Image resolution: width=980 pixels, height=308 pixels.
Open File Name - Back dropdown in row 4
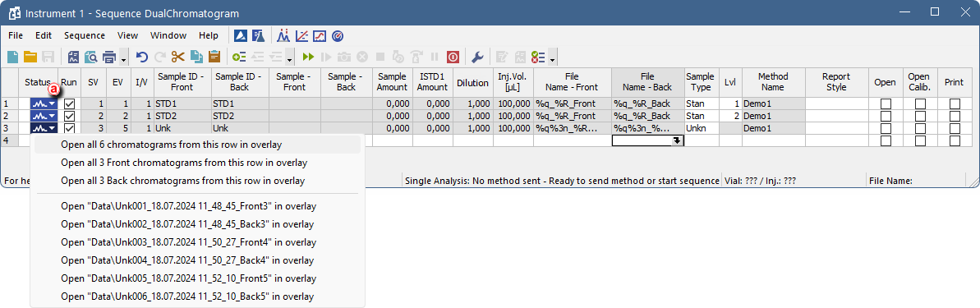(x=677, y=141)
